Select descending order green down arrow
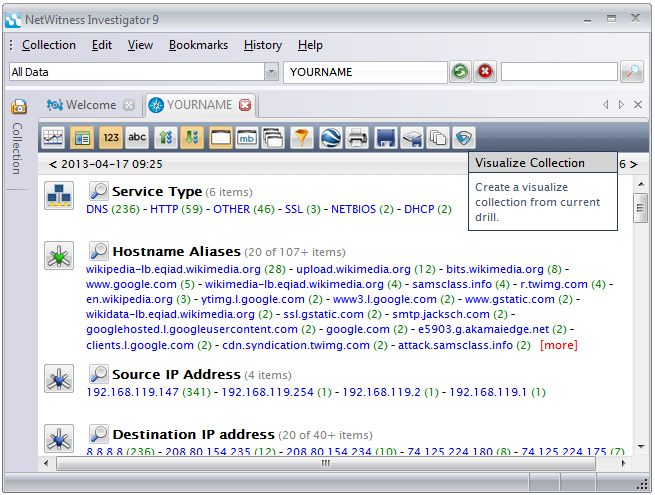655x495 pixels. 192,138
